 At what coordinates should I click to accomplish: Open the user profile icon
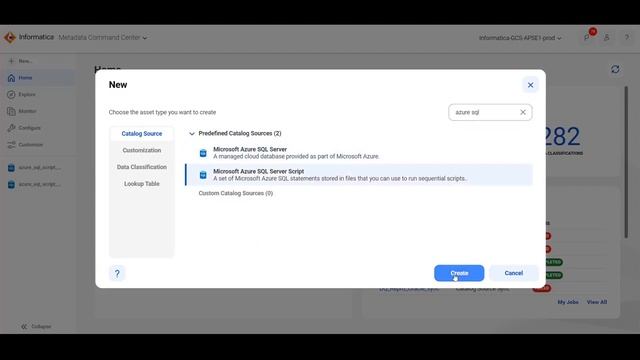[607, 38]
